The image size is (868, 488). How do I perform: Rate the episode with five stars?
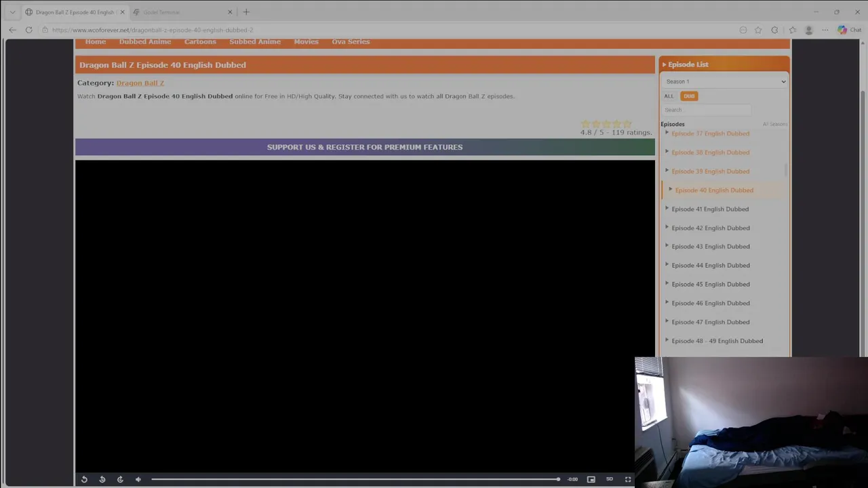point(627,124)
